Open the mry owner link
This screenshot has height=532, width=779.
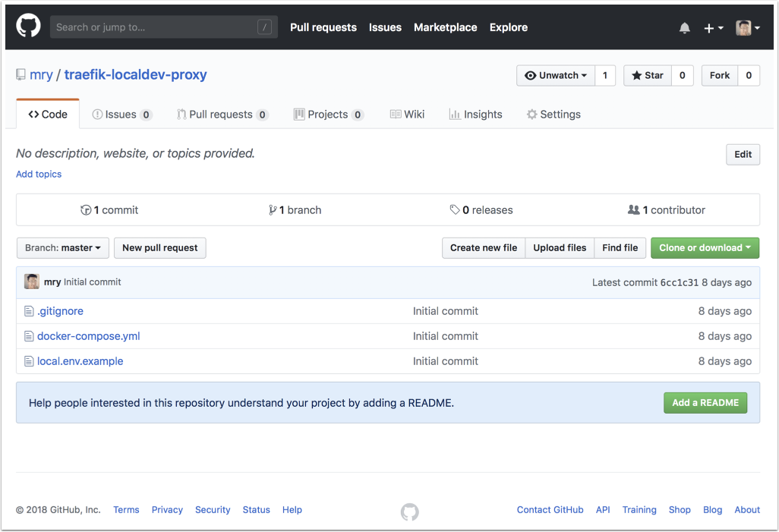click(x=41, y=74)
